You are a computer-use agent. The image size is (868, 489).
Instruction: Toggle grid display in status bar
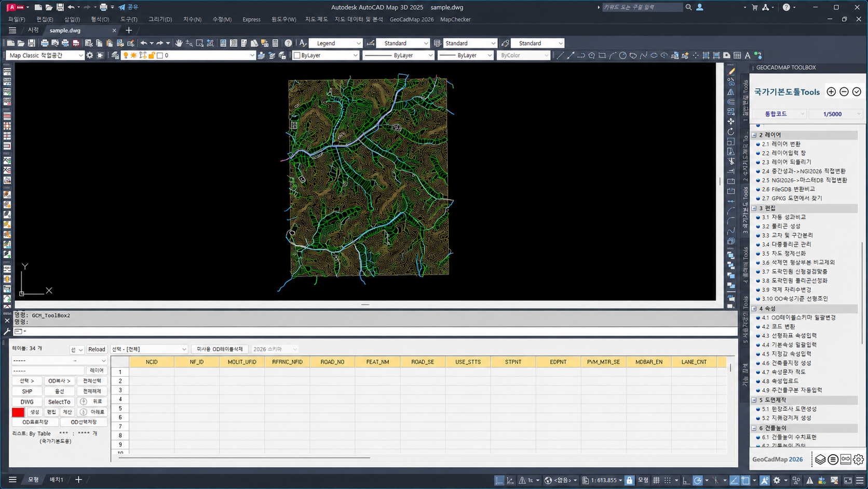(656, 480)
